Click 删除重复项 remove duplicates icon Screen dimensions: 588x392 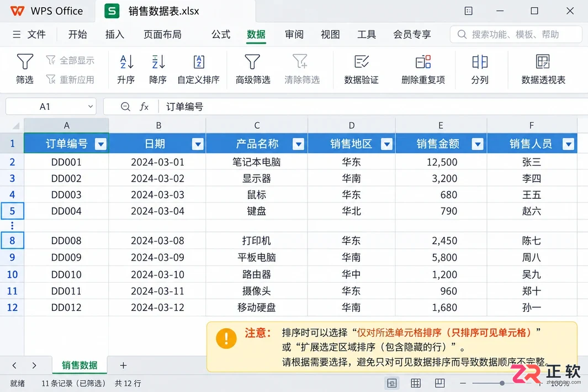coord(423,62)
